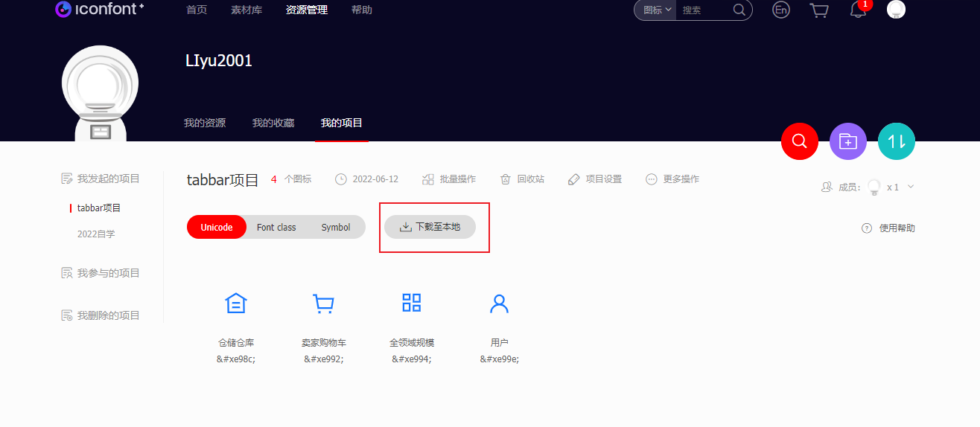This screenshot has width=980, height=427.
Task: Open the notifications bell
Action: coord(858,10)
